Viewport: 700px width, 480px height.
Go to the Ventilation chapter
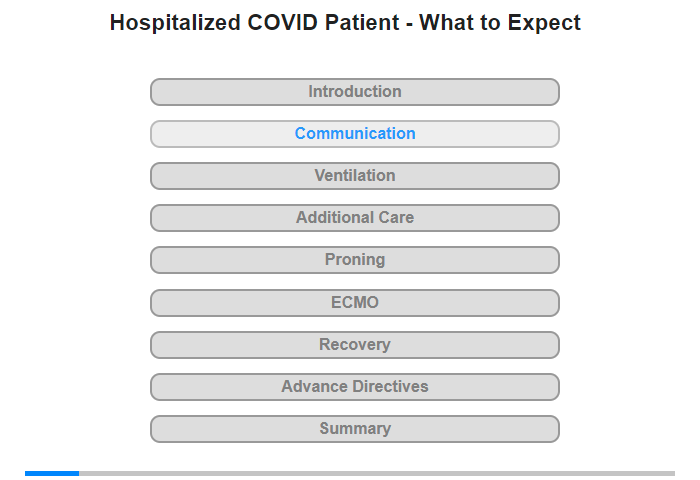point(355,176)
